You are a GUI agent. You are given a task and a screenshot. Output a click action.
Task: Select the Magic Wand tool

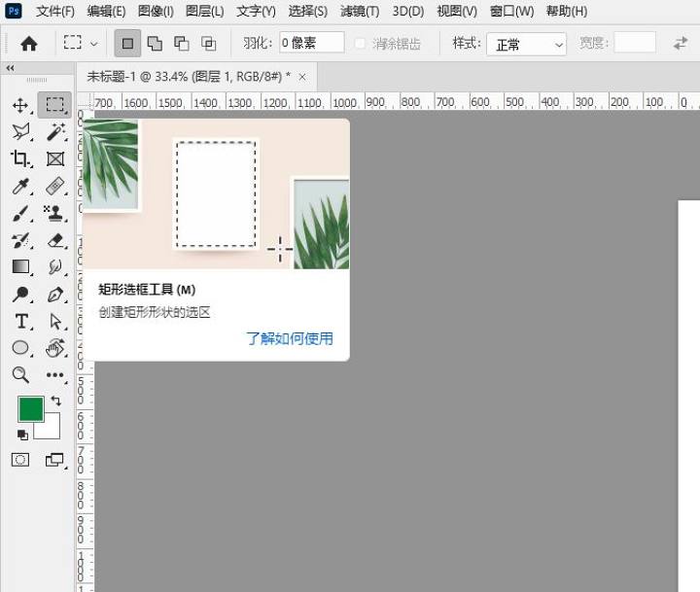tap(55, 131)
